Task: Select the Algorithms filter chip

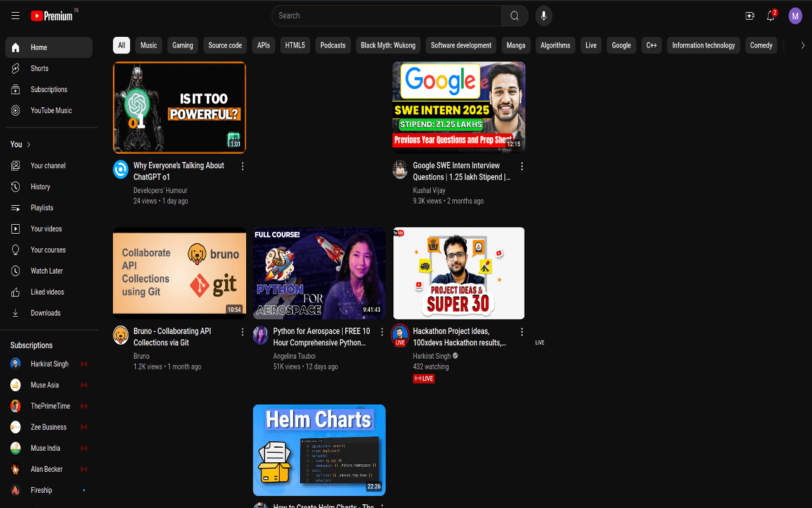Action: coord(555,45)
